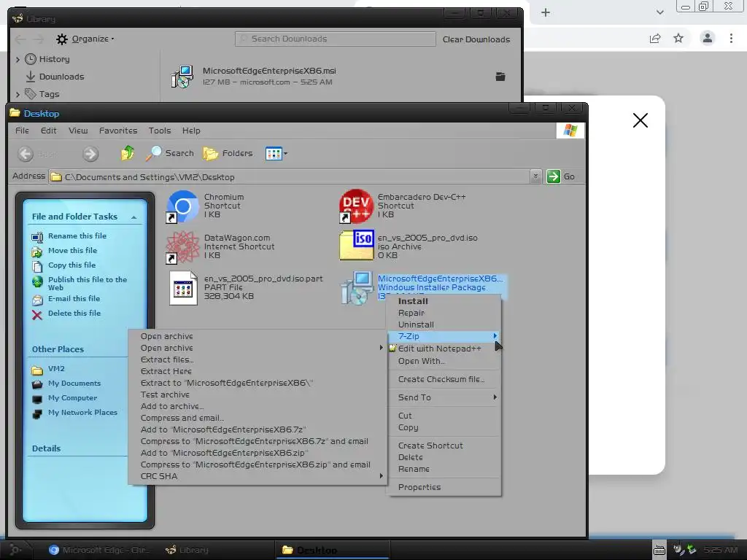Expand the Send To submenu
Screen dimensions: 747x560
(444, 397)
